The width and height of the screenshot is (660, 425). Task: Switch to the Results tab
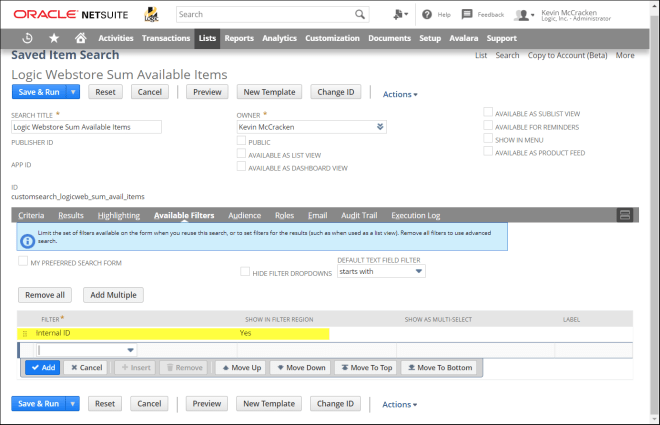pos(71,215)
